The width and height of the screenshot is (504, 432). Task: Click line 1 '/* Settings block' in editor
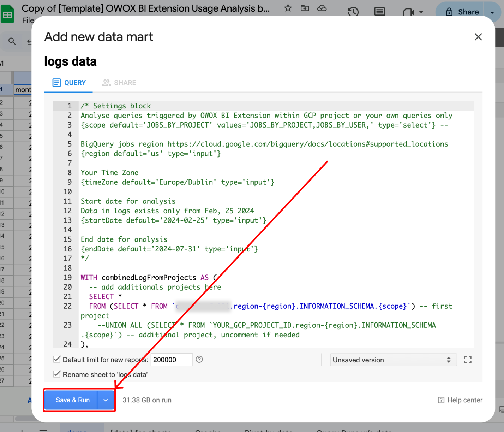tap(116, 106)
